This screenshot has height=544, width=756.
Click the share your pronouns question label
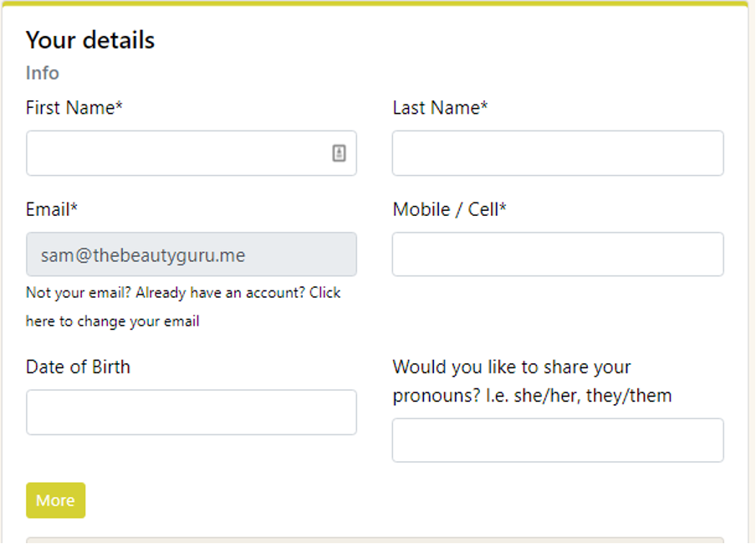(x=531, y=381)
